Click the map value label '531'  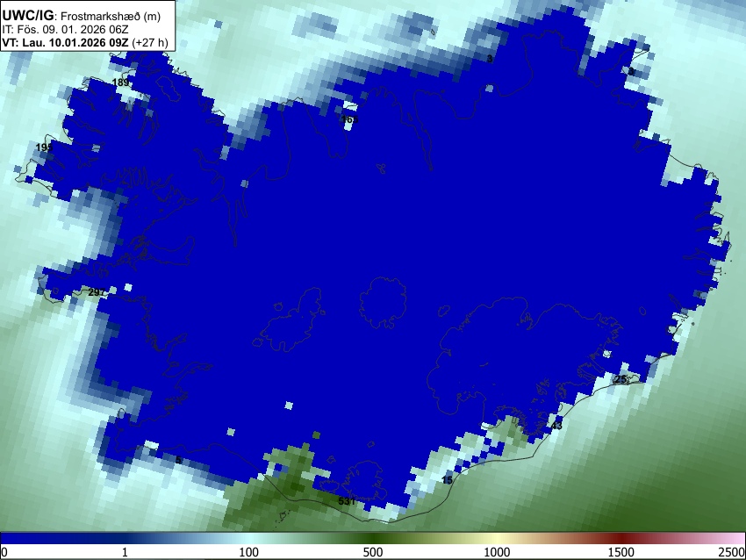click(x=347, y=501)
